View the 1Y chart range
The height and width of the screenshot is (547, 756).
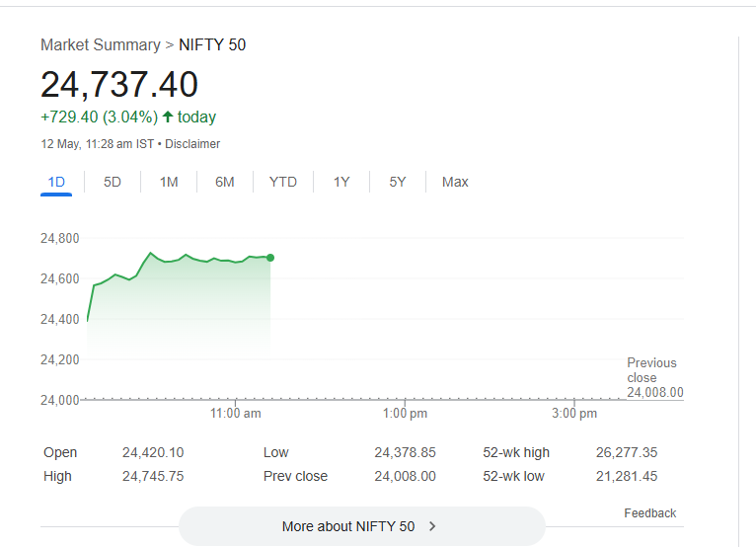click(341, 183)
